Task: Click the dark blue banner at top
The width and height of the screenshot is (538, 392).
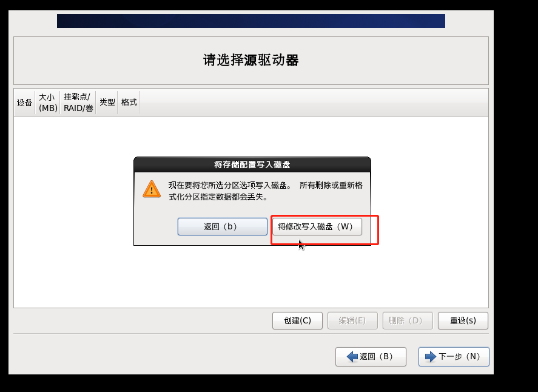Action: [x=251, y=21]
